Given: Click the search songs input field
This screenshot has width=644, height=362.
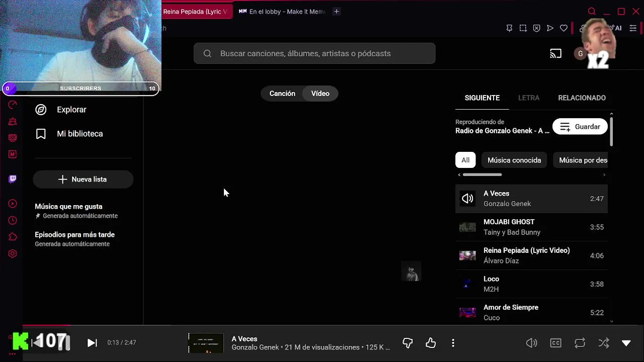Looking at the screenshot, I should pyautogui.click(x=314, y=53).
